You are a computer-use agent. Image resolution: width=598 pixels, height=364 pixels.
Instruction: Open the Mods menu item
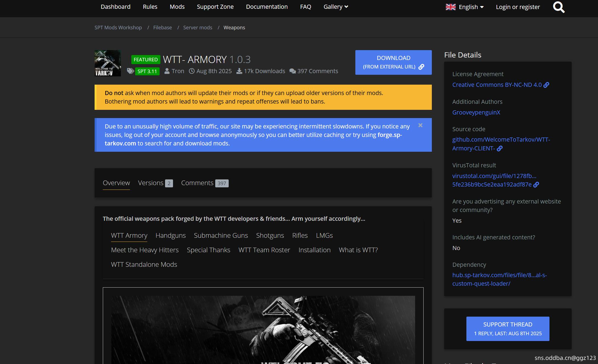click(x=177, y=7)
